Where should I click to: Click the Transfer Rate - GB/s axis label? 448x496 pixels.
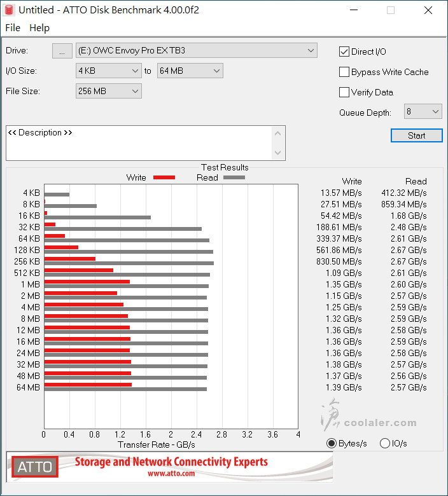point(157,444)
